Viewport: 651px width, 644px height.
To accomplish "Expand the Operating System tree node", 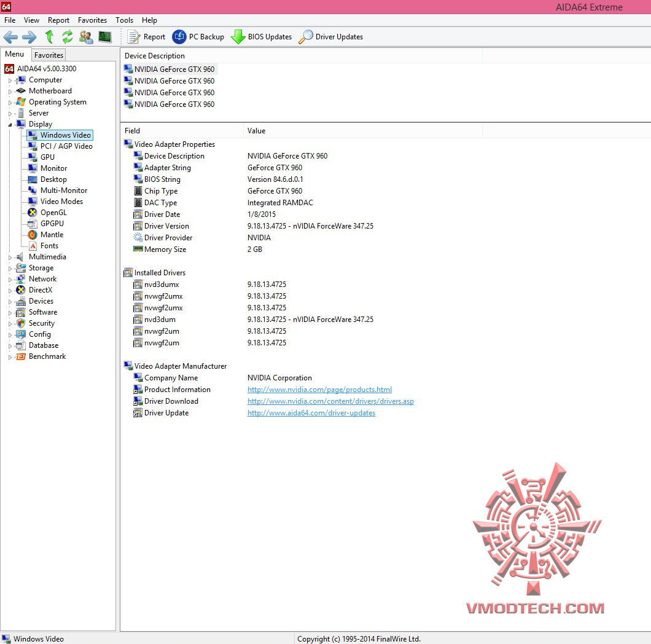I will 10,102.
